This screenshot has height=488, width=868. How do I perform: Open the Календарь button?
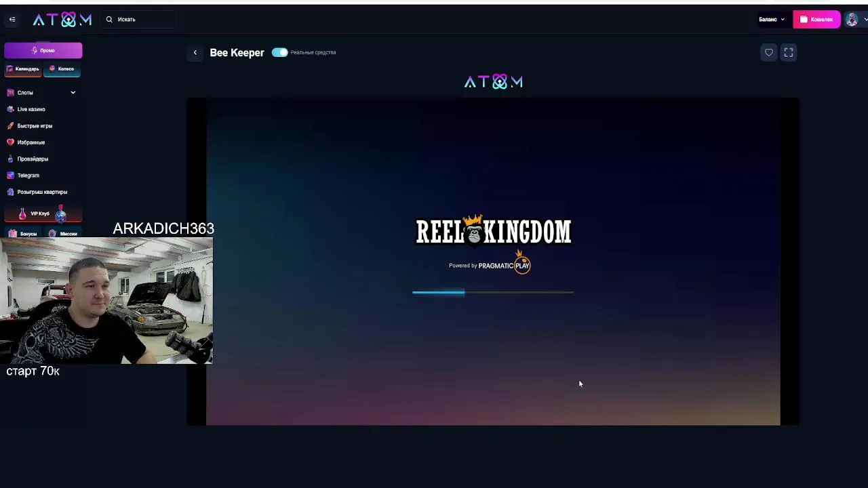click(x=23, y=69)
